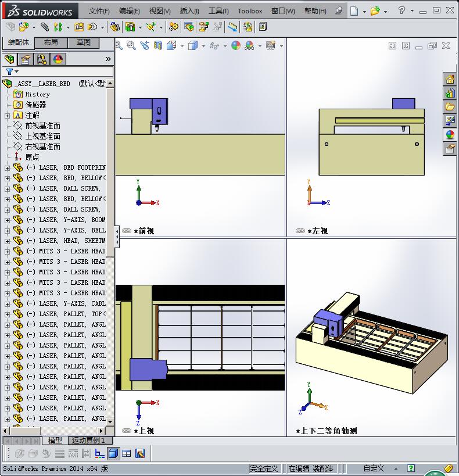Viewport: 459px width, 476px height.
Task: Click the feature tree vertical scrollbar down arrow
Action: coord(110,421)
